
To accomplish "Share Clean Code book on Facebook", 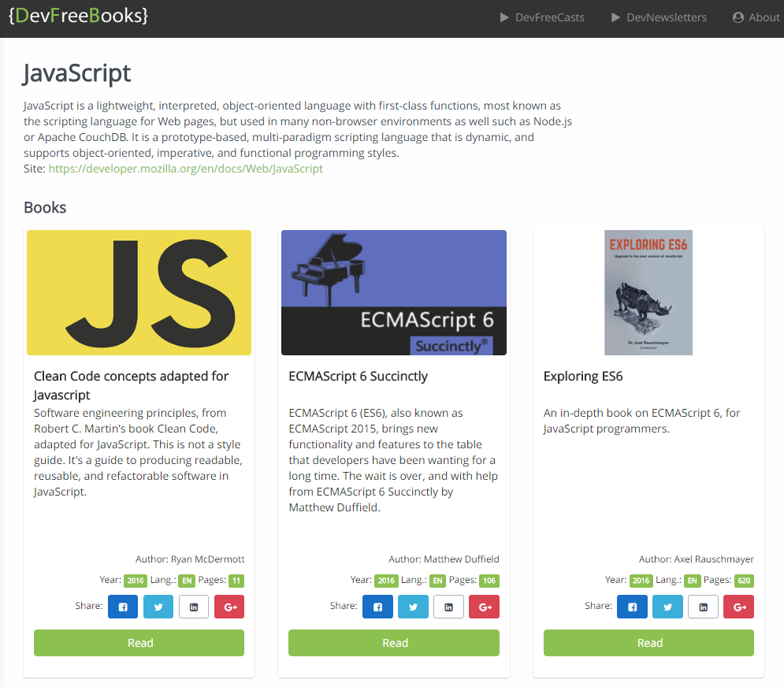I will click(123, 607).
